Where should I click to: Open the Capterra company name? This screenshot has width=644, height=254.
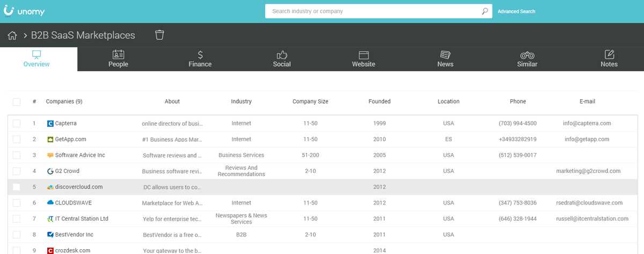pos(67,124)
